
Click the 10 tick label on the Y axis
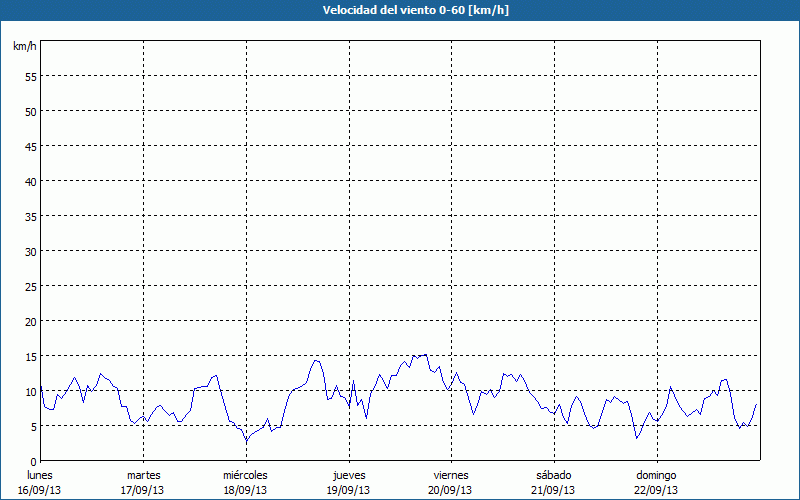click(x=30, y=391)
